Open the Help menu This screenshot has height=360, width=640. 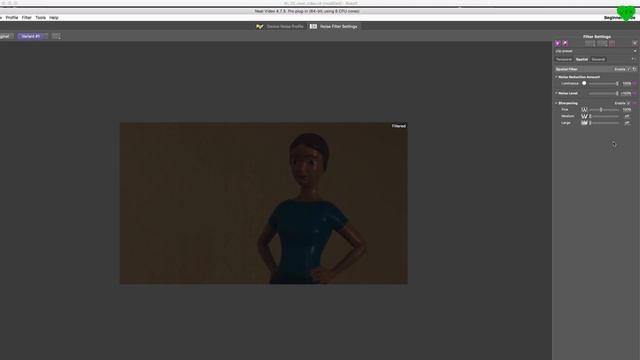click(x=54, y=18)
